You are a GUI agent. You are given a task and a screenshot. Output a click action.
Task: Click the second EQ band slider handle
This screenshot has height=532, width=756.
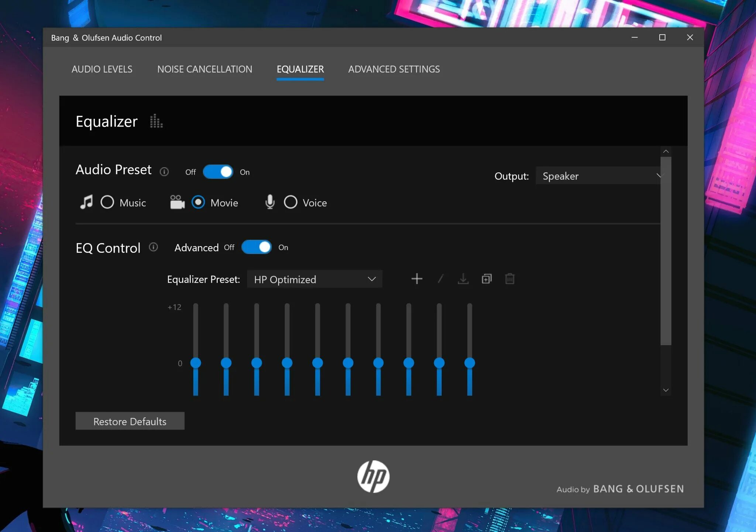[x=226, y=363]
